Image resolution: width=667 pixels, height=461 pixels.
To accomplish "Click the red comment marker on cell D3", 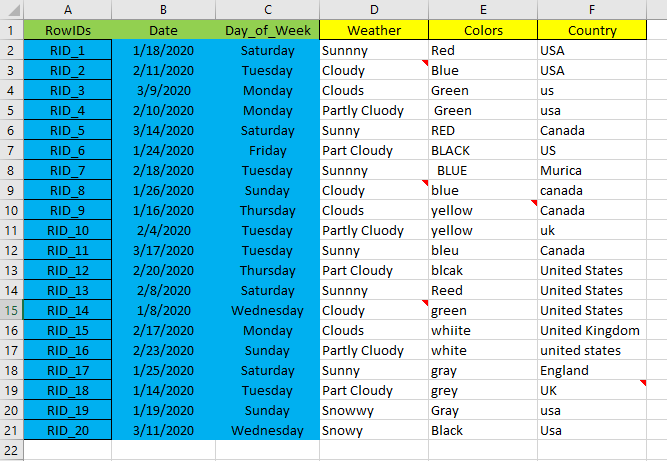I will [425, 63].
